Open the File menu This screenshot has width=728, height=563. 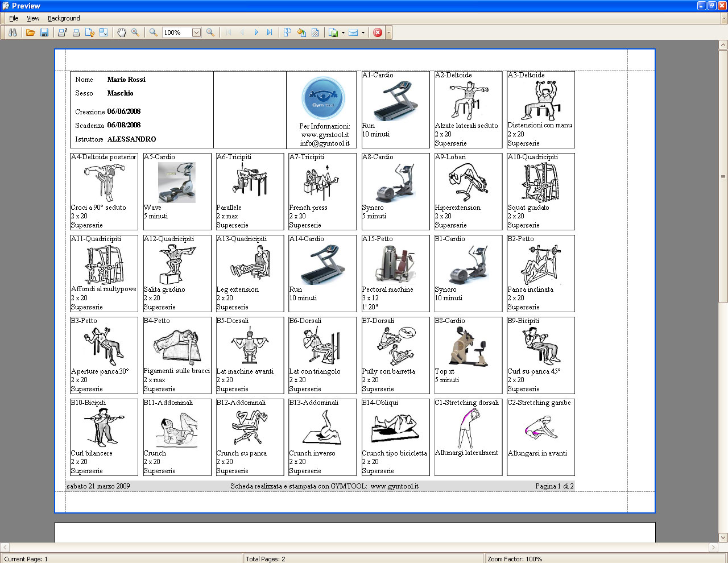pos(14,18)
